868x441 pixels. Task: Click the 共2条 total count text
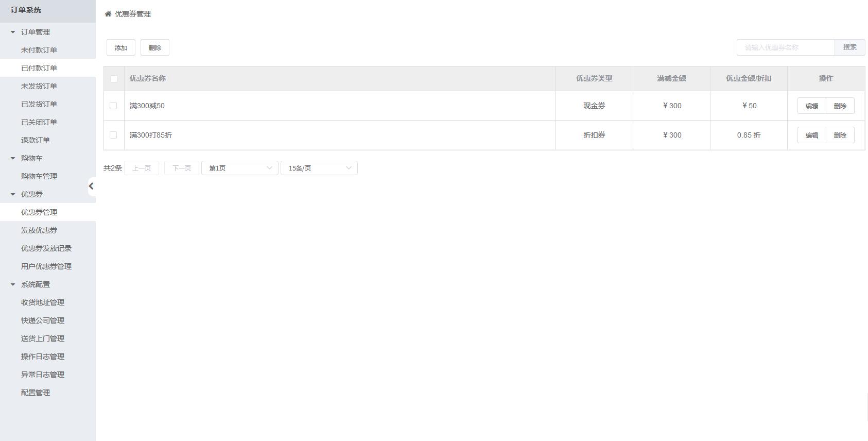tap(113, 168)
